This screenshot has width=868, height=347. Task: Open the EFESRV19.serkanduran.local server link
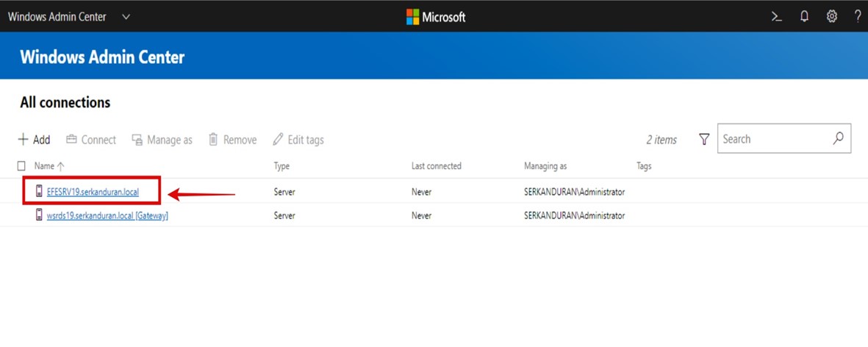(x=93, y=192)
